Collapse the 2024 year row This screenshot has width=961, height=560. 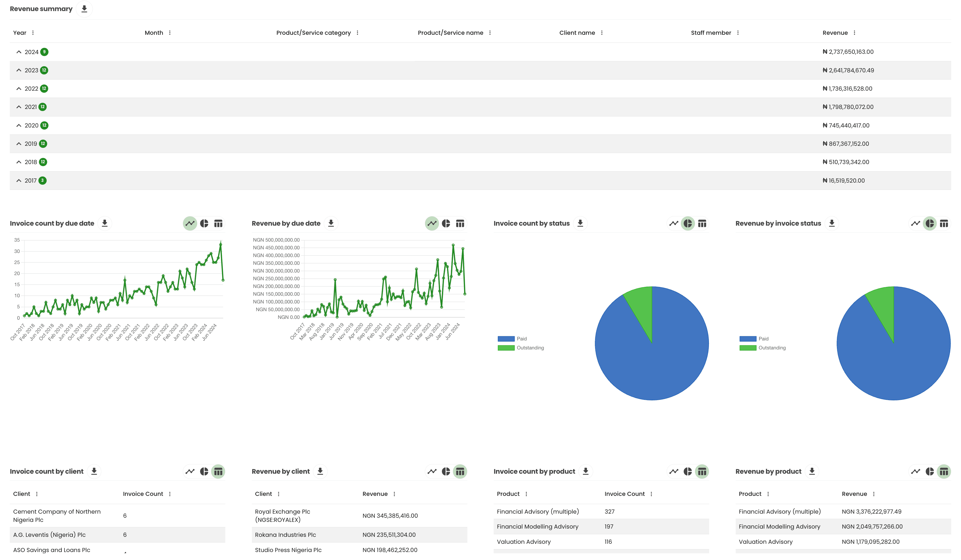pyautogui.click(x=19, y=52)
